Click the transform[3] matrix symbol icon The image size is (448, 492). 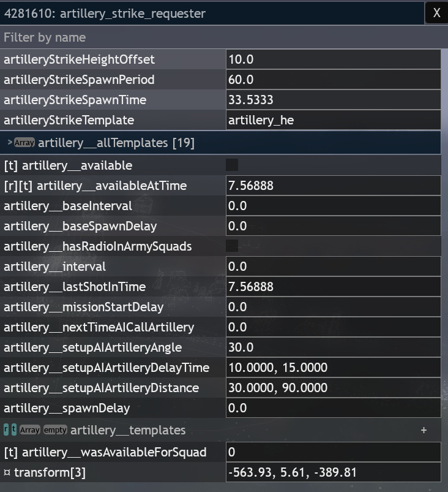[7, 472]
